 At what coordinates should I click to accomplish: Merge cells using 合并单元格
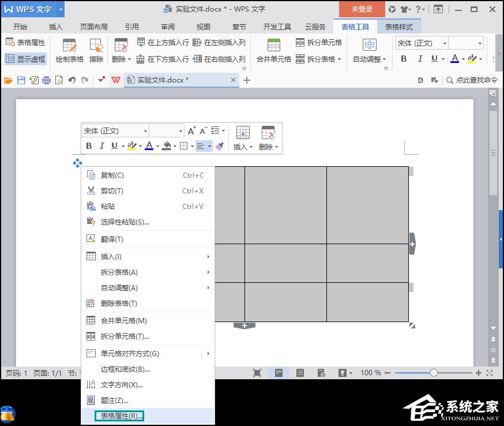tap(274, 52)
